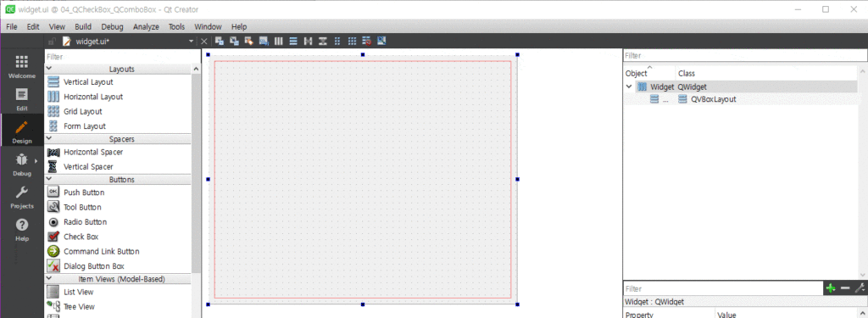
Task: Collapse the Layouts category
Action: (48, 69)
